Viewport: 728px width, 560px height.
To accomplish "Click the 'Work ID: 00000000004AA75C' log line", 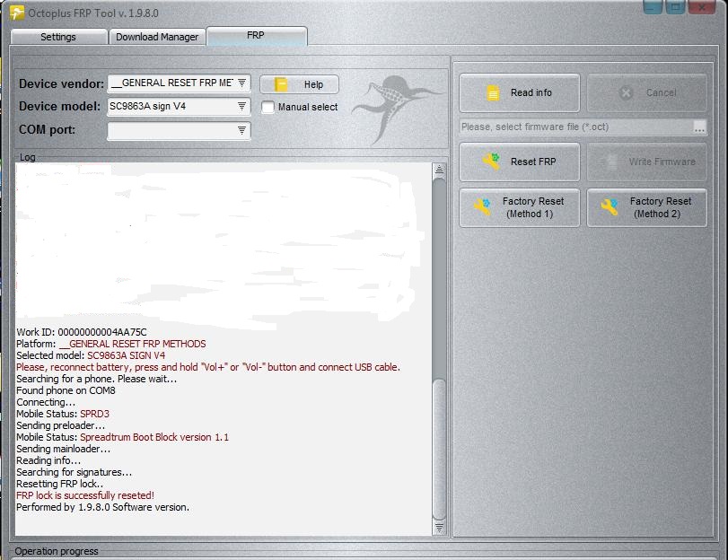I will pyautogui.click(x=82, y=332).
